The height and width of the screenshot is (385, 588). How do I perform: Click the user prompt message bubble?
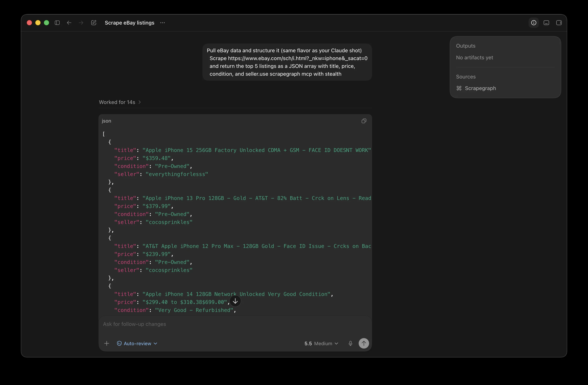tap(287, 62)
